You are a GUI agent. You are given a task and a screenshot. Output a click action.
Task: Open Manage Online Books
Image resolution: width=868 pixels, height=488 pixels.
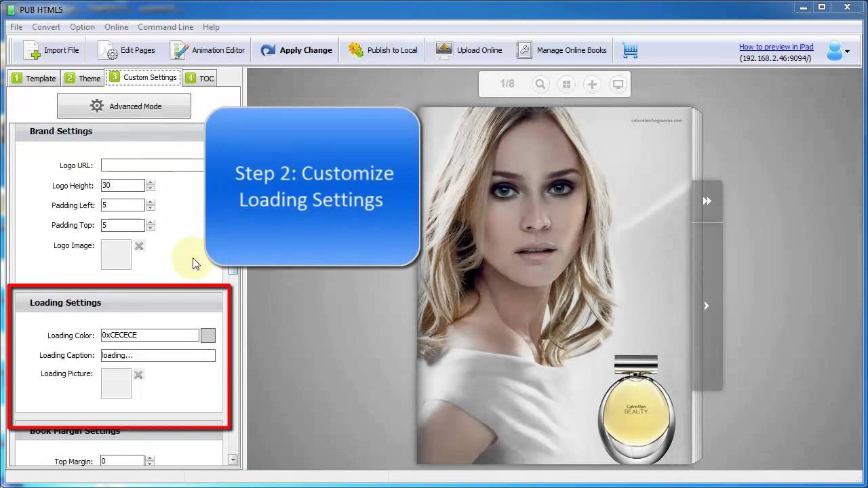click(x=561, y=50)
